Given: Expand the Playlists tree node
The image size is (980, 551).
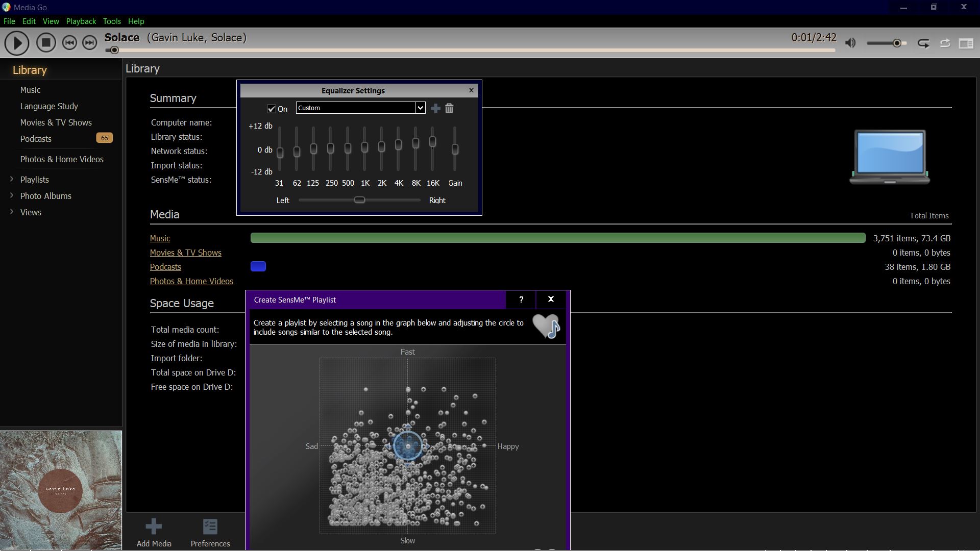Looking at the screenshot, I should coord(12,179).
